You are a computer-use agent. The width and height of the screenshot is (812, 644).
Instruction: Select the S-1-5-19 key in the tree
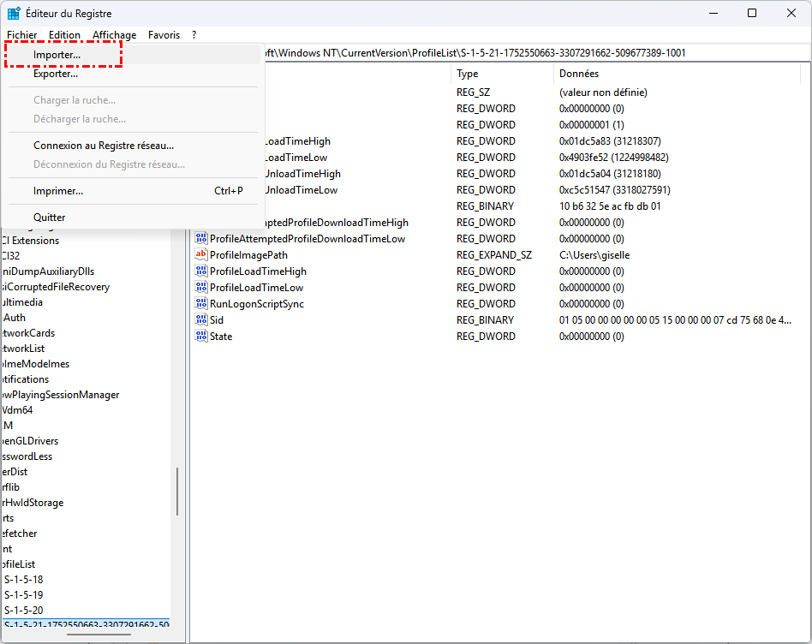[24, 595]
